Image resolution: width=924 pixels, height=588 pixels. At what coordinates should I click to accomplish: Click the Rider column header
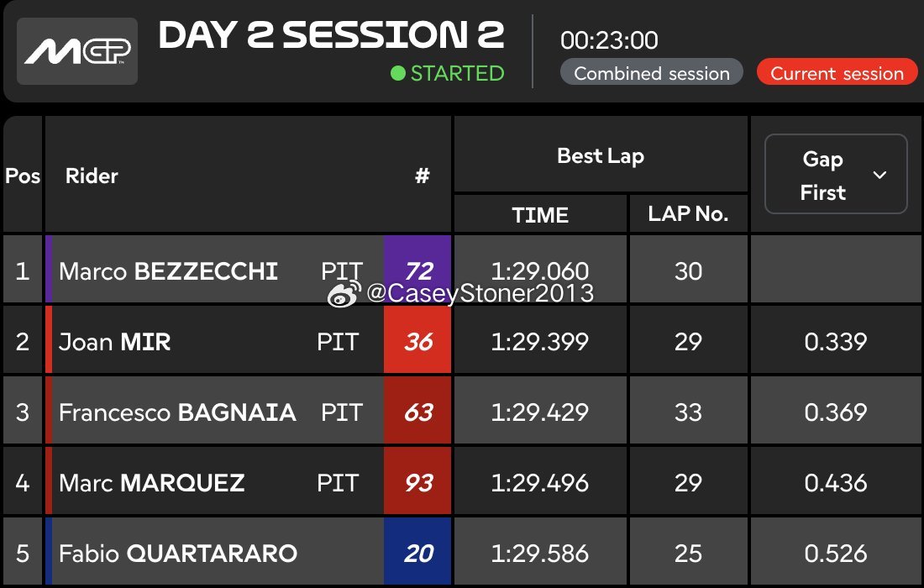tap(92, 176)
